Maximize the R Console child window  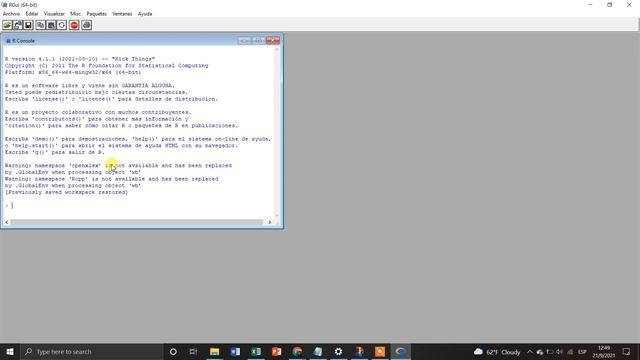click(x=258, y=40)
